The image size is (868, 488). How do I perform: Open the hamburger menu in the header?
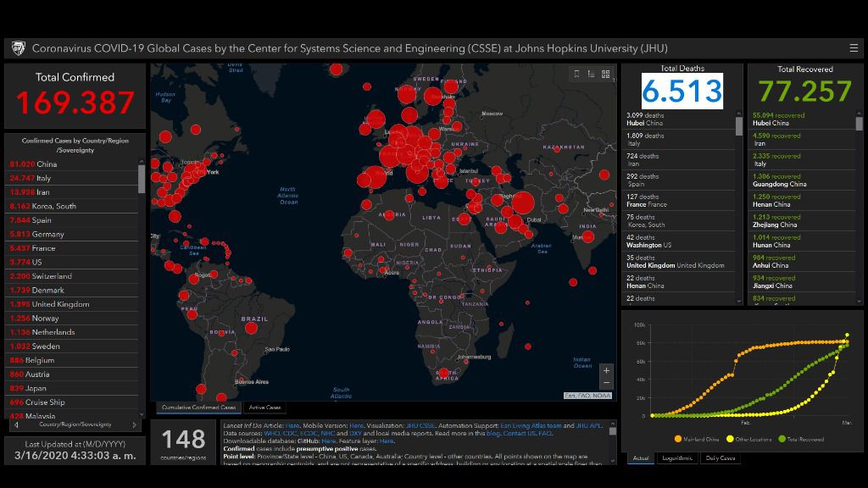coord(854,48)
